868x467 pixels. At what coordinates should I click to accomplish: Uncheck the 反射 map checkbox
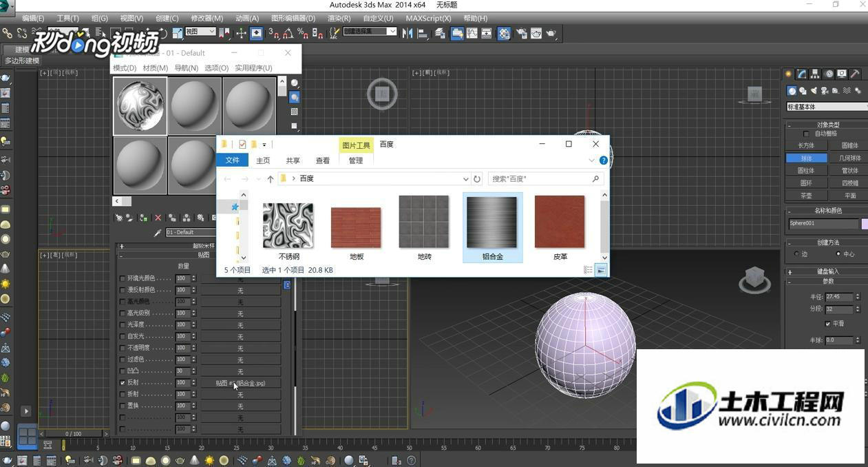pyautogui.click(x=123, y=382)
